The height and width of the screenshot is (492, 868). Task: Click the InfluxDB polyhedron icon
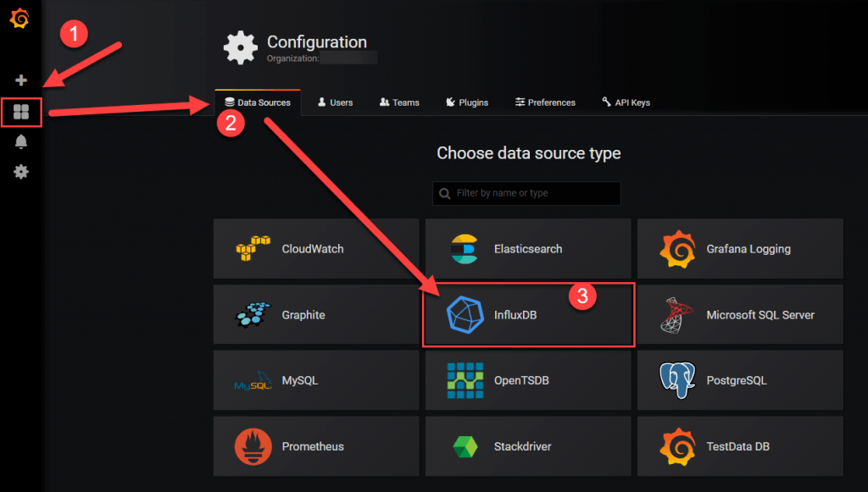click(465, 314)
